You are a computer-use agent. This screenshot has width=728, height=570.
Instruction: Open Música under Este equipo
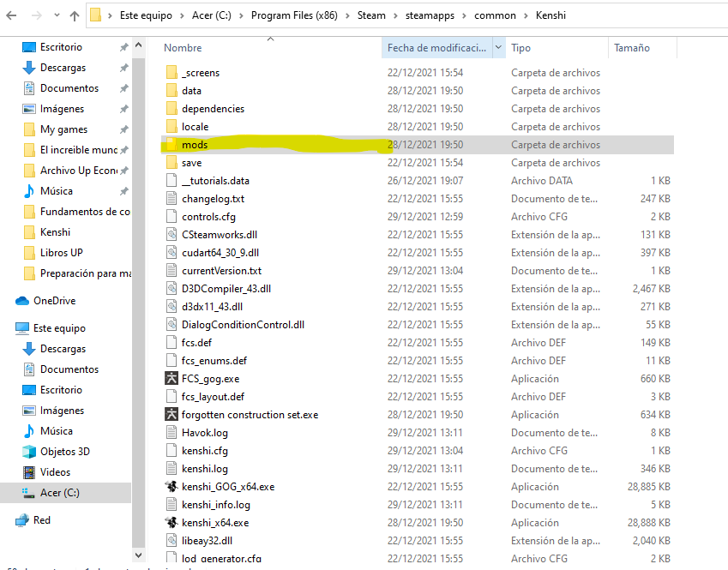[57, 431]
